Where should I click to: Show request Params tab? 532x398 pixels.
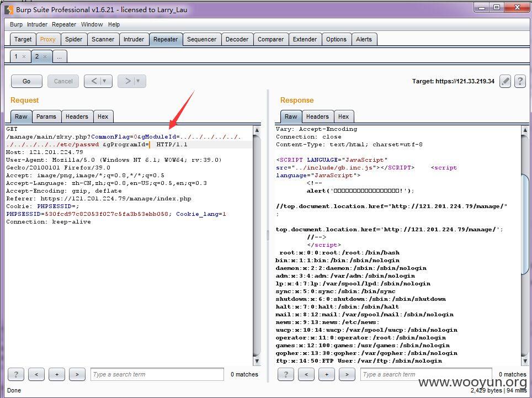pos(46,116)
